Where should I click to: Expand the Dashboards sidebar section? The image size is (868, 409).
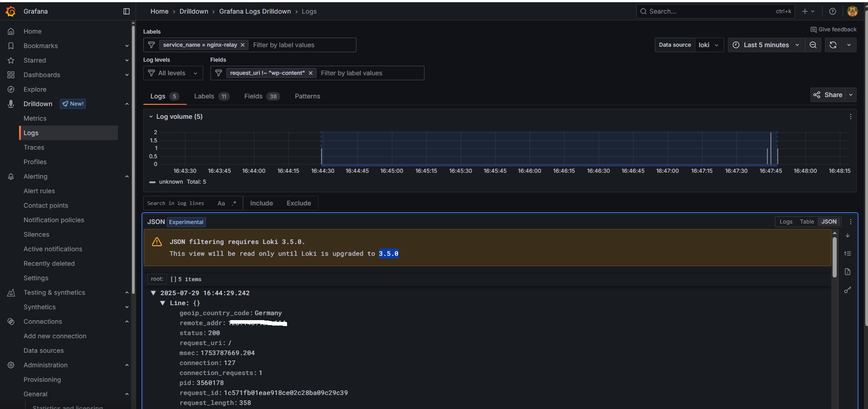point(127,75)
